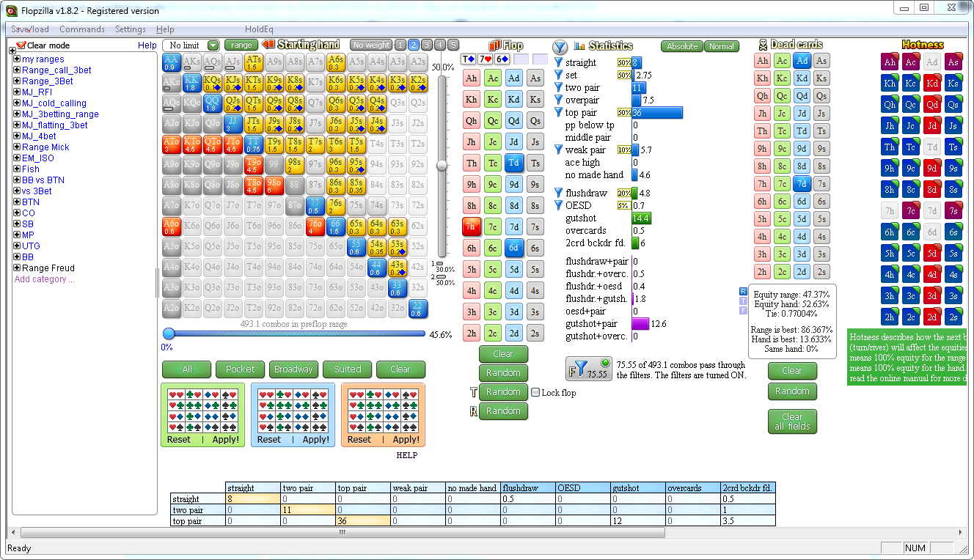Mark 2h in the Dead cards panel
This screenshot has width=974, height=560.
[x=763, y=272]
